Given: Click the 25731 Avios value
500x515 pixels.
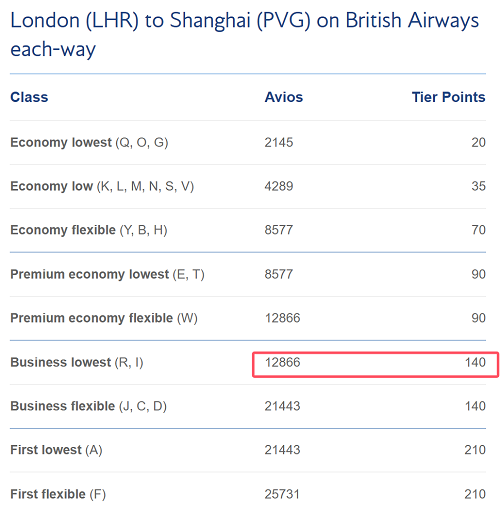Looking at the screenshot, I should point(282,494).
